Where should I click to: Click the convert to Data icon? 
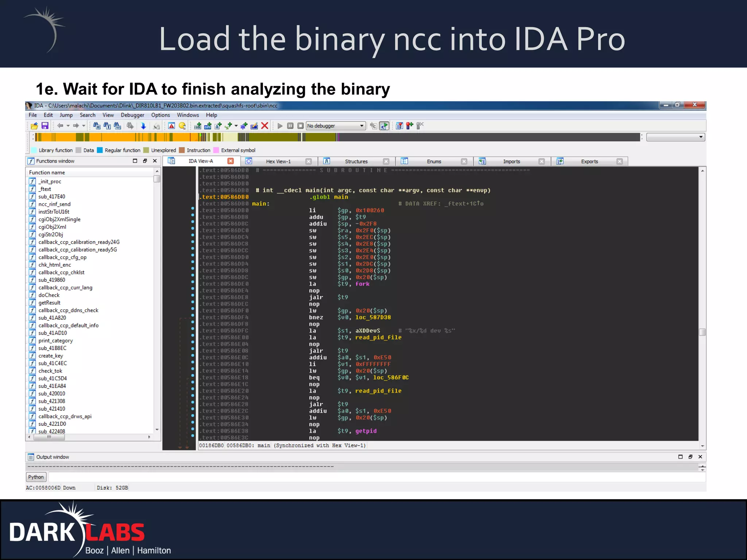pos(208,126)
